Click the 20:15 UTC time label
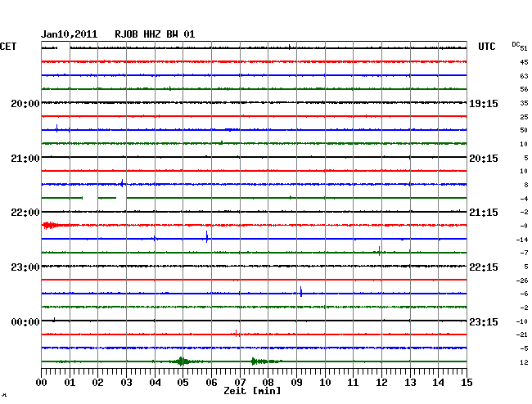The width and height of the screenshot is (532, 404). tap(484, 159)
